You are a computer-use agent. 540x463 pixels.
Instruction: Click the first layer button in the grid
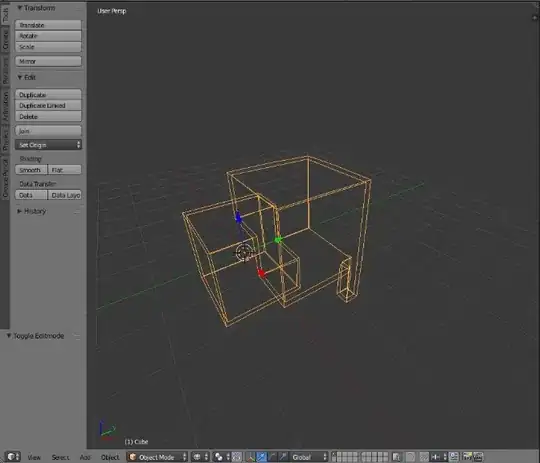pos(335,454)
